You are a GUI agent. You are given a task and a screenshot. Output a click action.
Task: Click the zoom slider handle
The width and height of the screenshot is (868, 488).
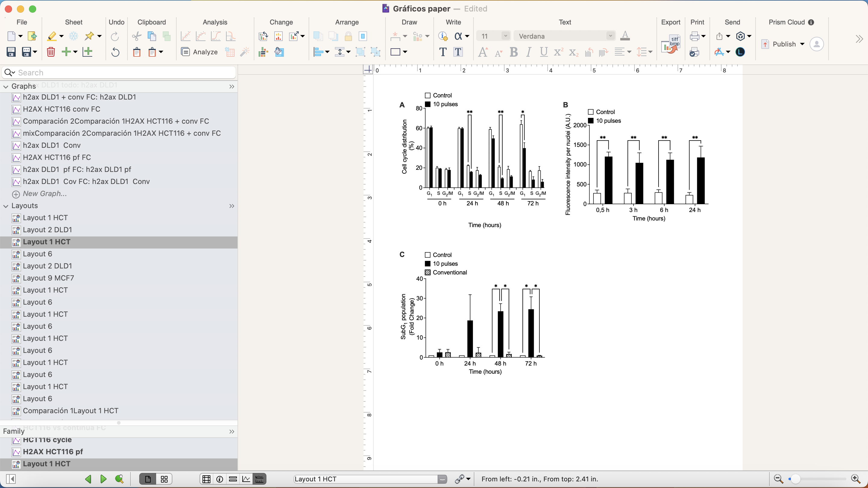click(795, 479)
